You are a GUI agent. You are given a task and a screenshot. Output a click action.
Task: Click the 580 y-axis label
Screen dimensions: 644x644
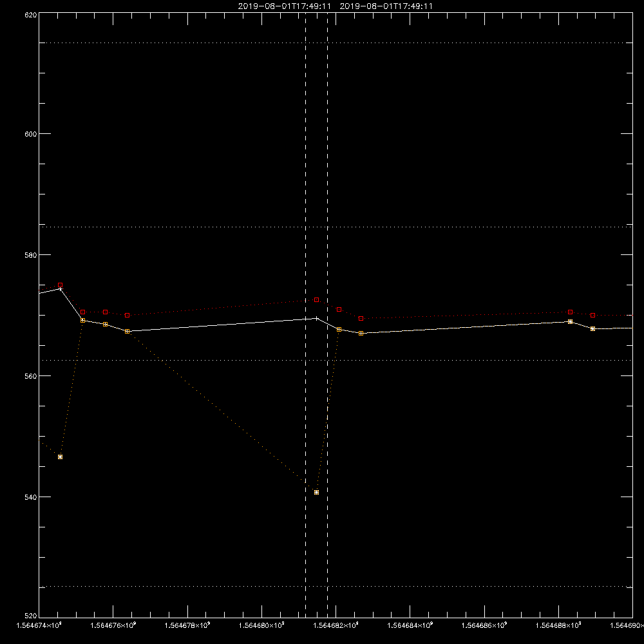point(31,255)
